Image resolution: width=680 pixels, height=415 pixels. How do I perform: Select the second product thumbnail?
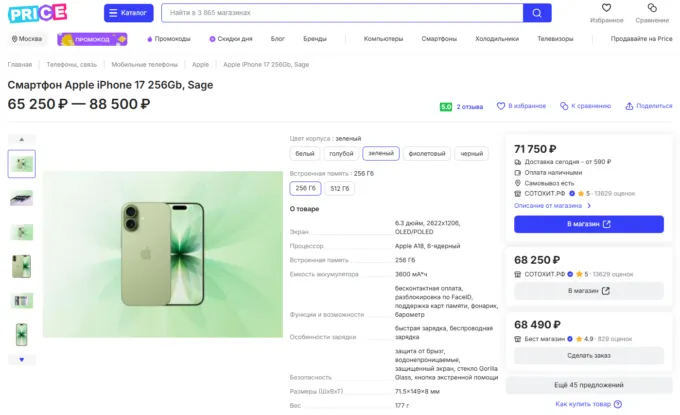[22, 198]
